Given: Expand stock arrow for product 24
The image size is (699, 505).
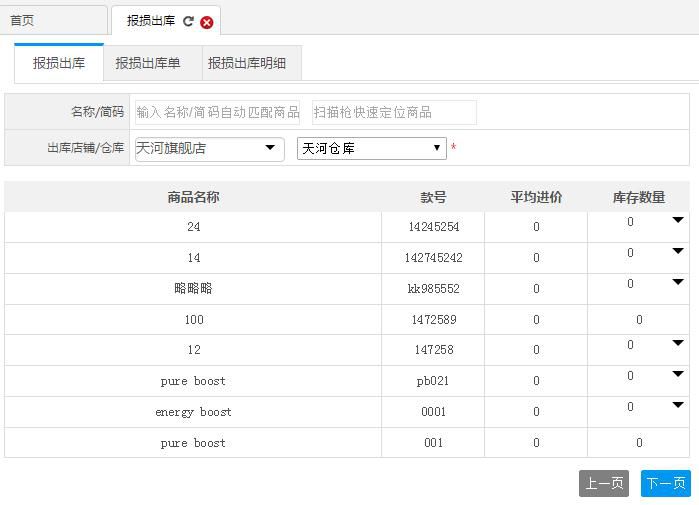Looking at the screenshot, I should [x=677, y=220].
